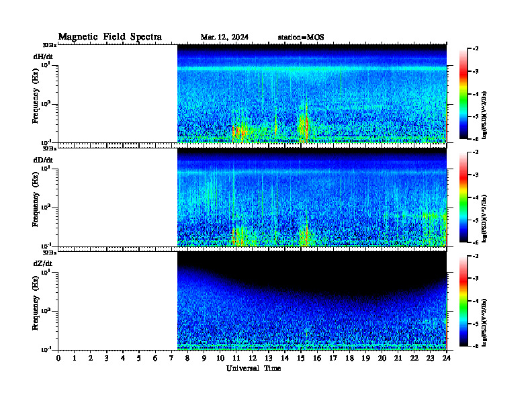
Task: Click the dZ/dt panel label
Action: point(43,263)
